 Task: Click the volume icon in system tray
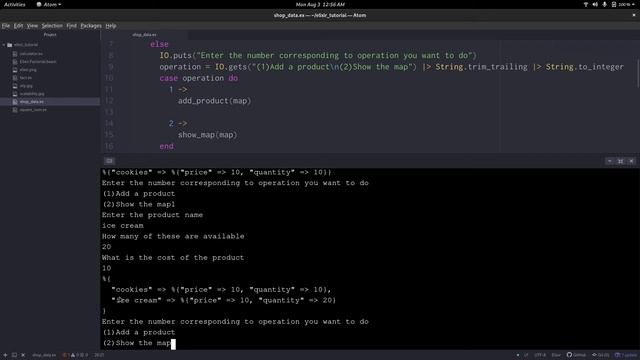595,4
